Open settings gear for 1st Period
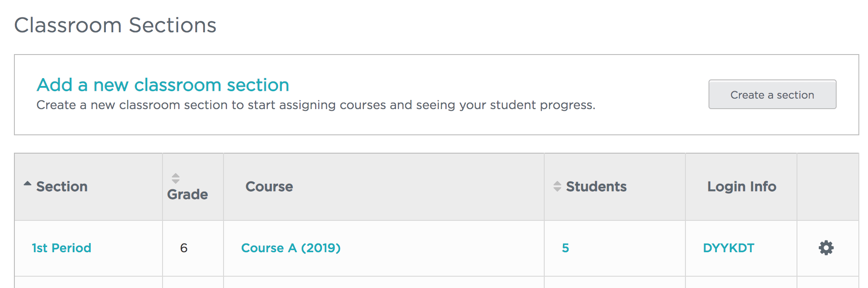The height and width of the screenshot is (288, 868). pos(826,248)
